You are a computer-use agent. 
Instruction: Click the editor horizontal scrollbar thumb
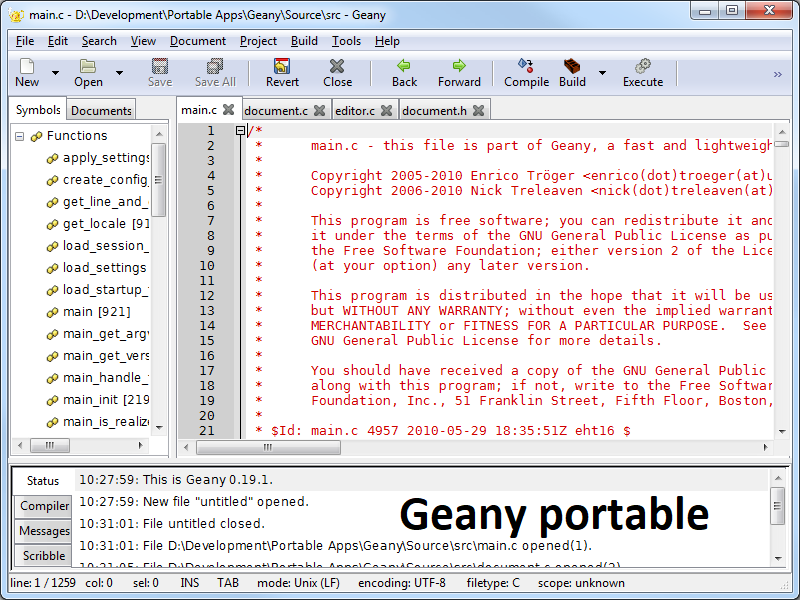pyautogui.click(x=268, y=447)
